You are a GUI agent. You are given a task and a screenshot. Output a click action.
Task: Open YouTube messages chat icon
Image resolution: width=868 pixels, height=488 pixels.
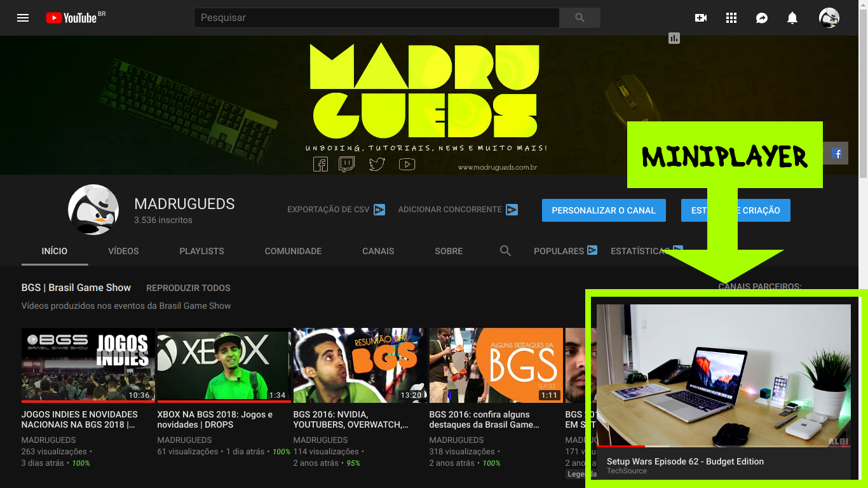761,17
